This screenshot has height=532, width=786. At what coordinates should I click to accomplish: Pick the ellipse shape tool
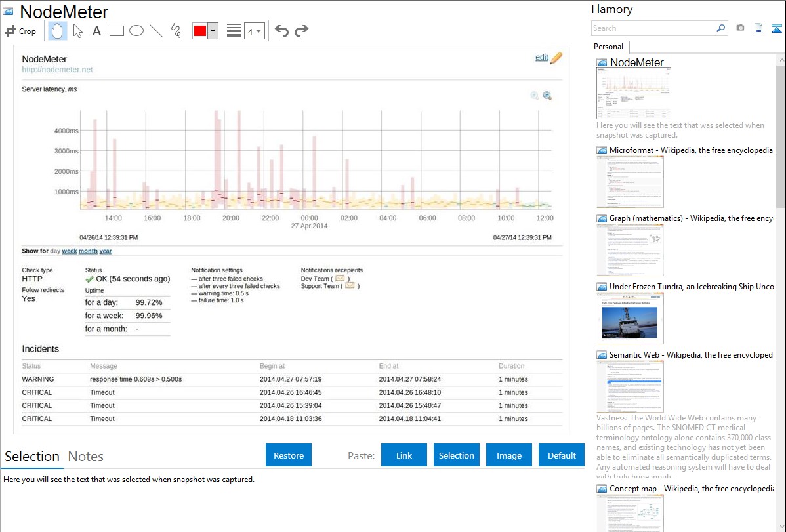[x=136, y=31]
